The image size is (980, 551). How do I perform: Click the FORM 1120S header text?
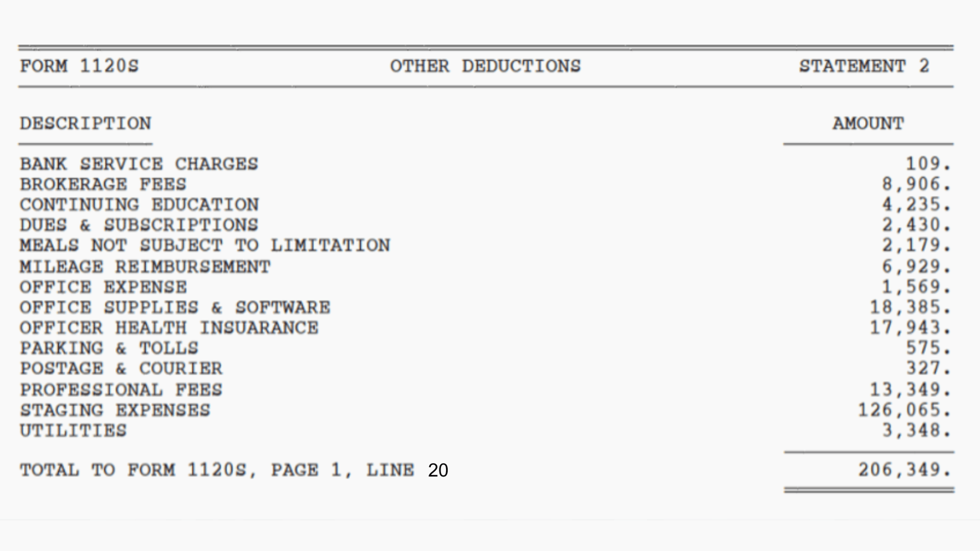click(79, 66)
